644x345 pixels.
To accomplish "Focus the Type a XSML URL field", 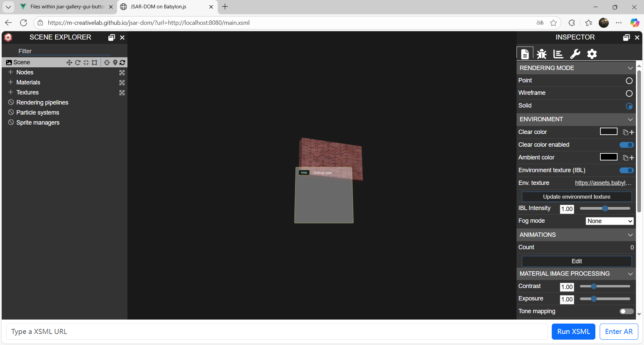I will [277, 332].
